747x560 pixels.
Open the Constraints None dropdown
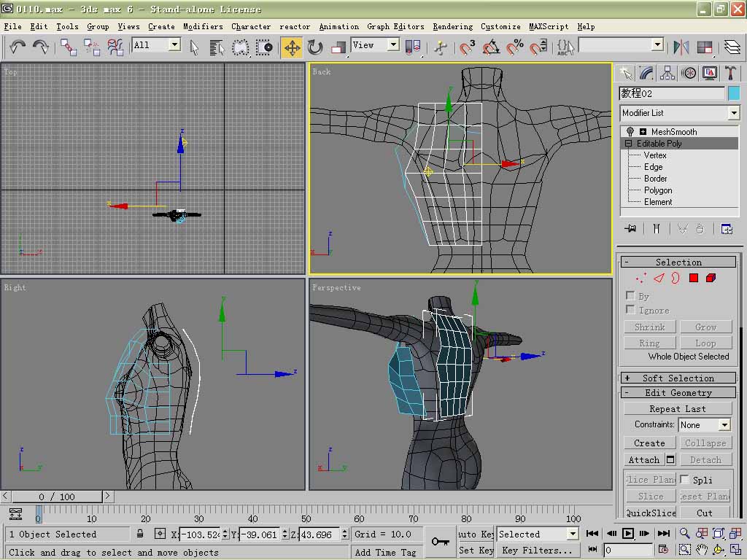pos(724,424)
